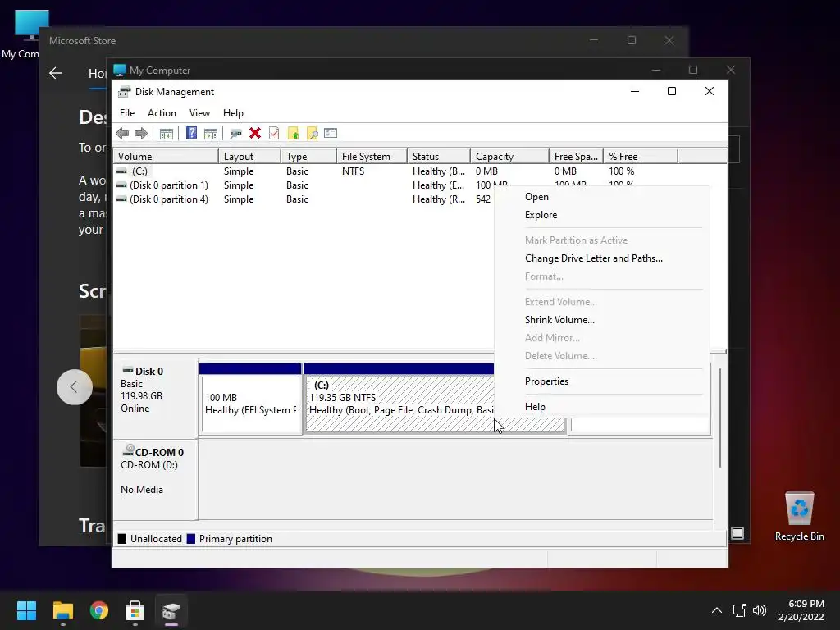Click the volume speaker icon in the tray
This screenshot has width=840, height=630.
(760, 610)
